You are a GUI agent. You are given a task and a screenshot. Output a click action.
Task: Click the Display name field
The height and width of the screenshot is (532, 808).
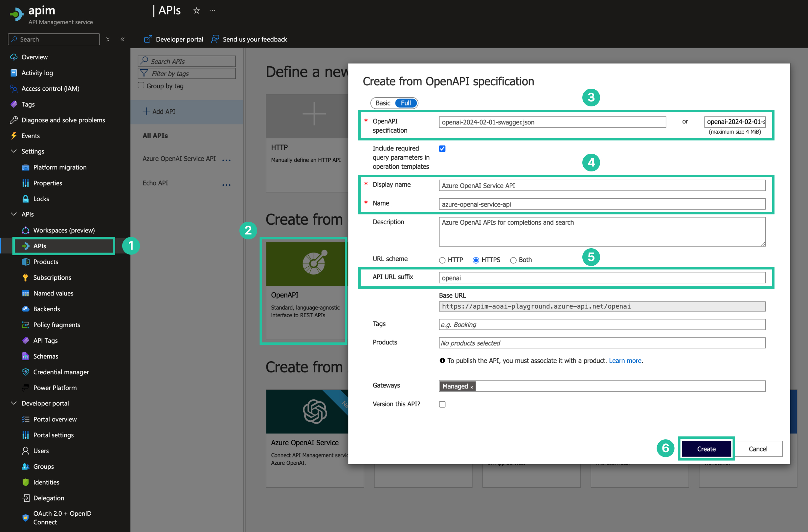pyautogui.click(x=602, y=185)
